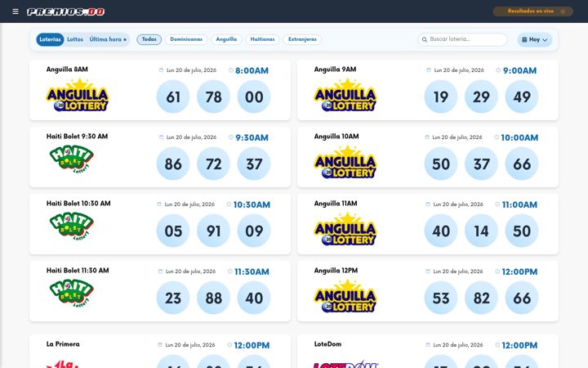Click the clock icon beside 11:00AM

click(x=497, y=204)
